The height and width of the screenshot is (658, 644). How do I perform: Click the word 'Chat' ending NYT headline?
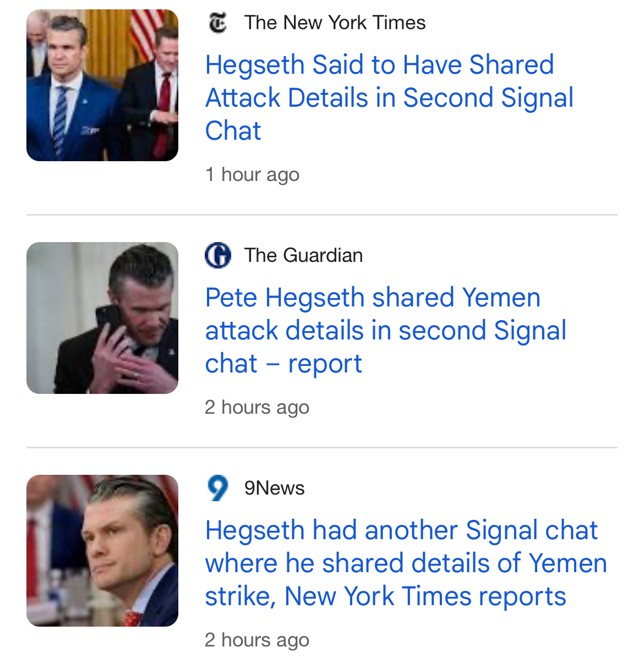tap(233, 131)
